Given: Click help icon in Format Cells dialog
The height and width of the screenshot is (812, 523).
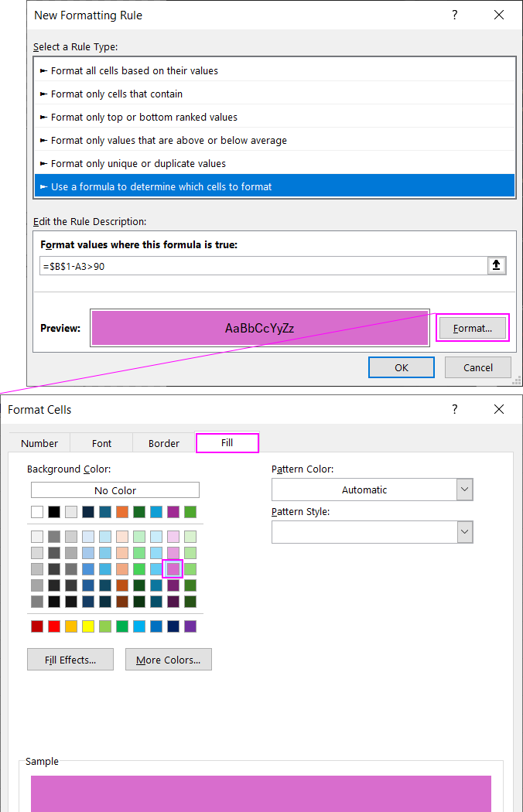Looking at the screenshot, I should 454,409.
